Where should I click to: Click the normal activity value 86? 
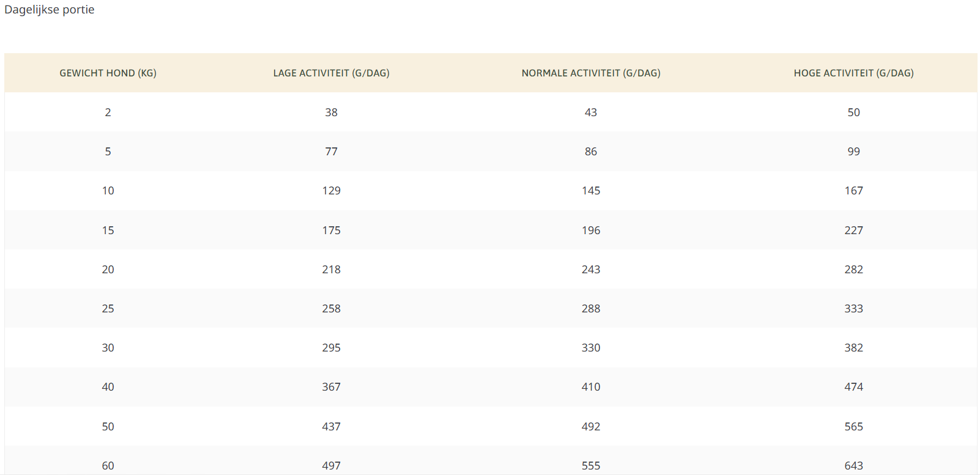click(590, 152)
